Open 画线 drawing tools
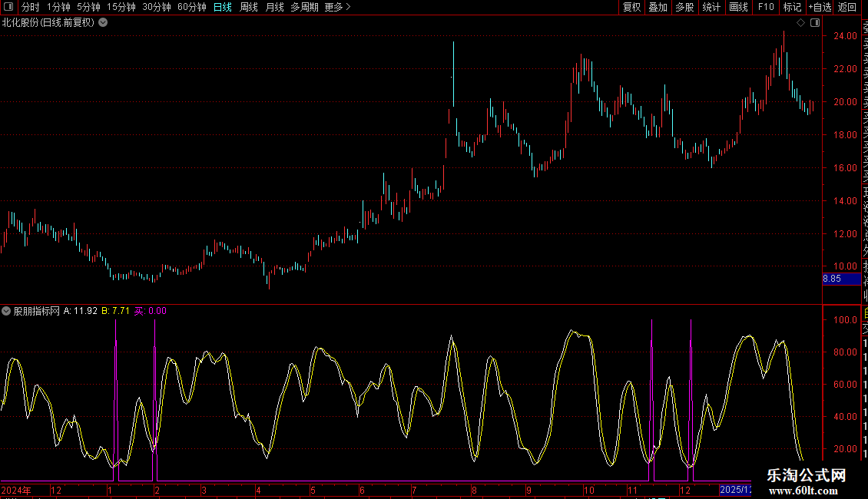The image size is (868, 499). point(738,7)
